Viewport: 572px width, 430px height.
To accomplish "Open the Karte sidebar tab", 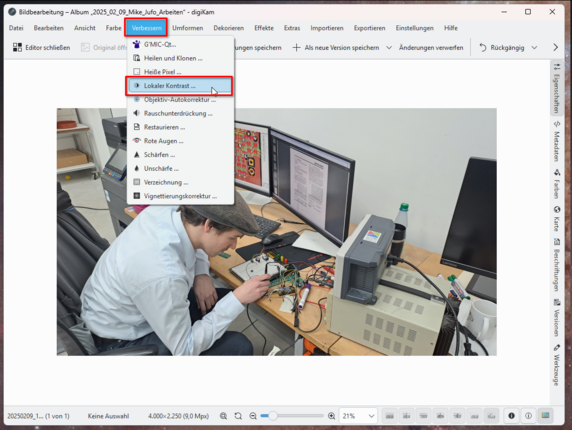I will pyautogui.click(x=557, y=218).
